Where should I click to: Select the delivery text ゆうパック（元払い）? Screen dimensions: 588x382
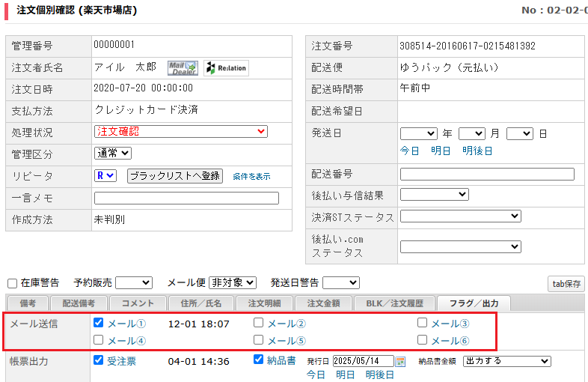(450, 67)
